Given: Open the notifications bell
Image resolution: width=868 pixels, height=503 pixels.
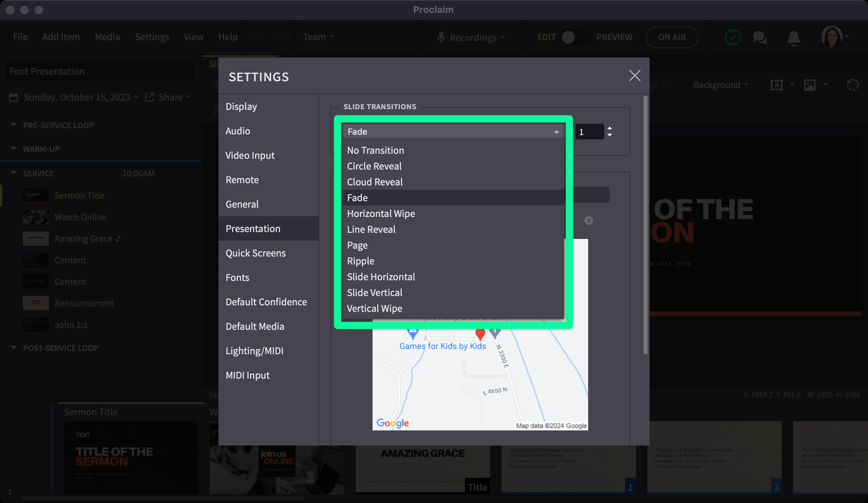Looking at the screenshot, I should [794, 38].
